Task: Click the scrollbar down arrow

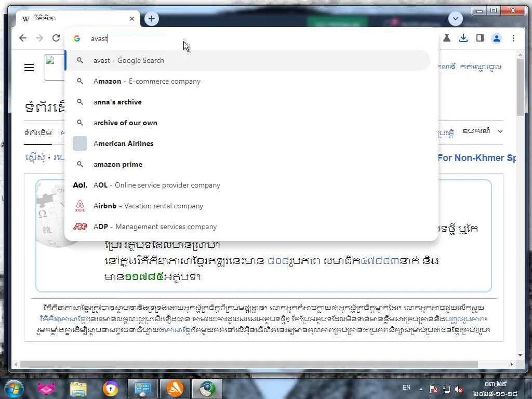Action: pyautogui.click(x=520, y=355)
